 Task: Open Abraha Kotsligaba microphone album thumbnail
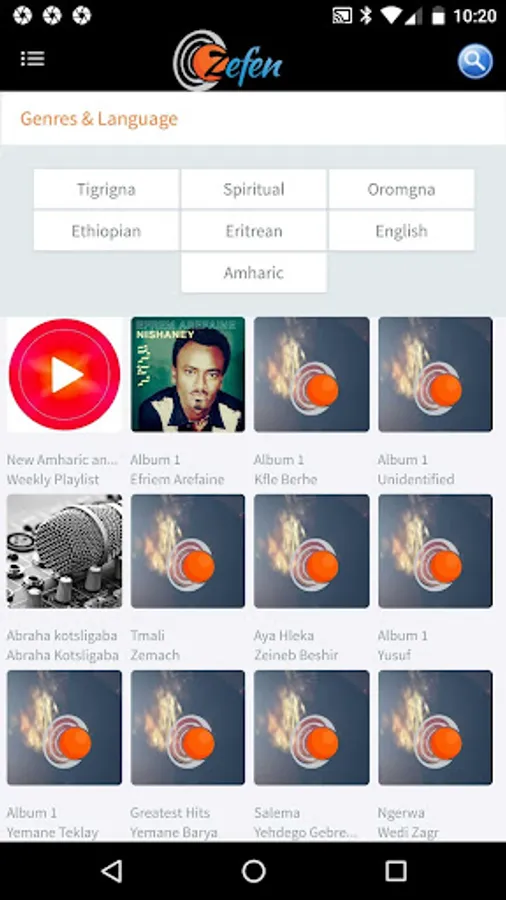(x=64, y=551)
